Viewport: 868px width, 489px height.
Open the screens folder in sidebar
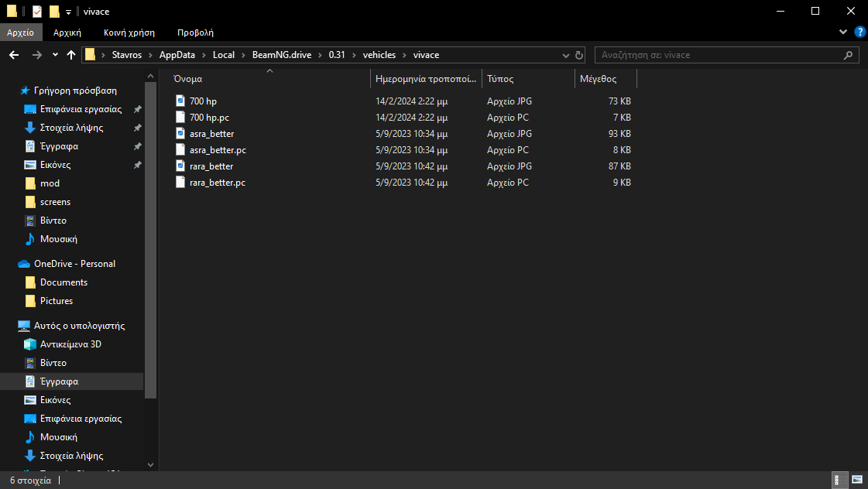point(55,202)
